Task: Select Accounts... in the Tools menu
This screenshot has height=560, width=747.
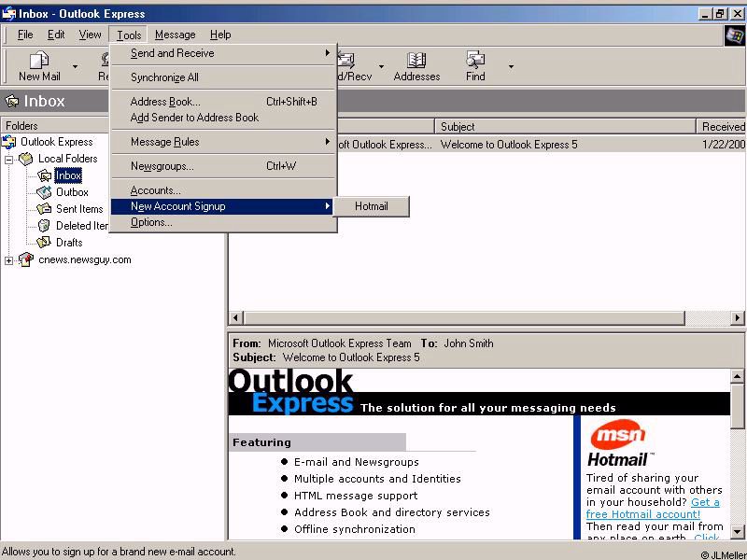Action: pyautogui.click(x=155, y=190)
